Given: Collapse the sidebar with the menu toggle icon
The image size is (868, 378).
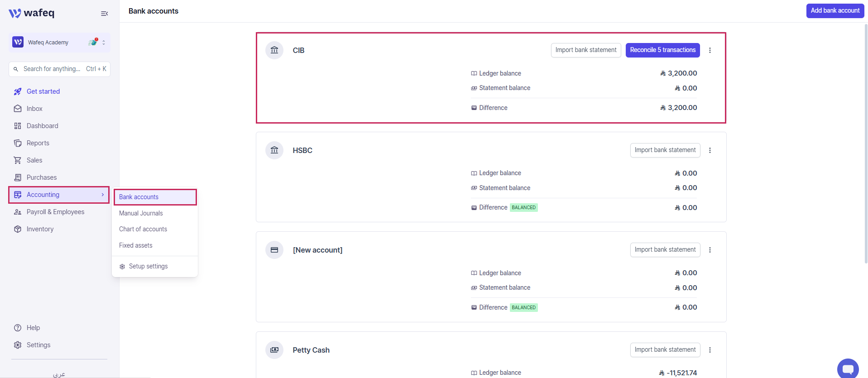Looking at the screenshot, I should [x=104, y=14].
